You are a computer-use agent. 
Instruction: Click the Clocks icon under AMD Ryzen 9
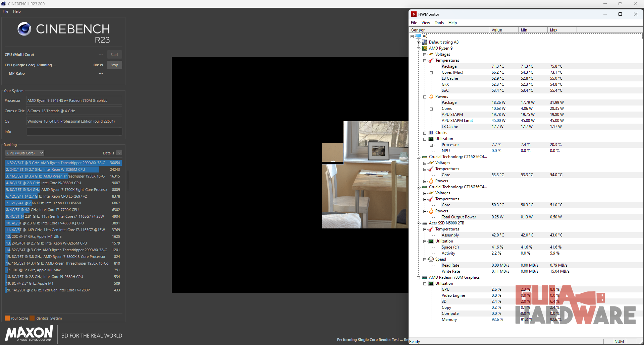click(x=431, y=133)
